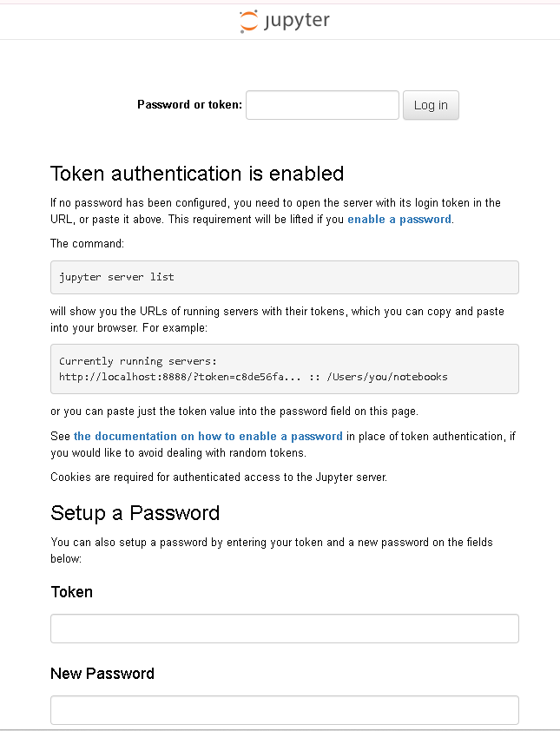Viewport: 560px width, 731px height.
Task: Click the 'The command:' text line
Action: 87,243
